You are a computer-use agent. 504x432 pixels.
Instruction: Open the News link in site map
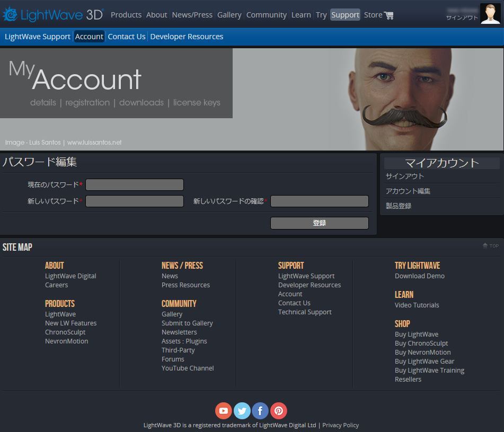point(170,276)
